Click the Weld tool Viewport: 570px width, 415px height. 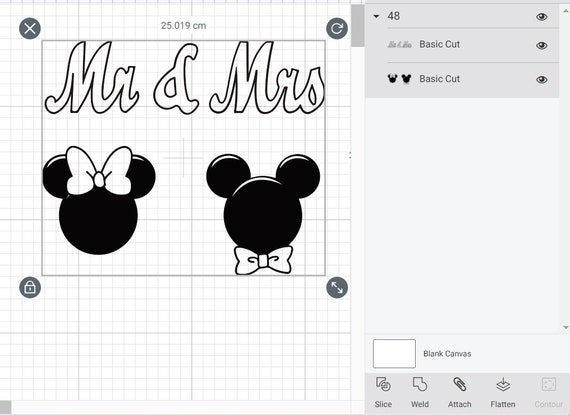[x=420, y=392]
